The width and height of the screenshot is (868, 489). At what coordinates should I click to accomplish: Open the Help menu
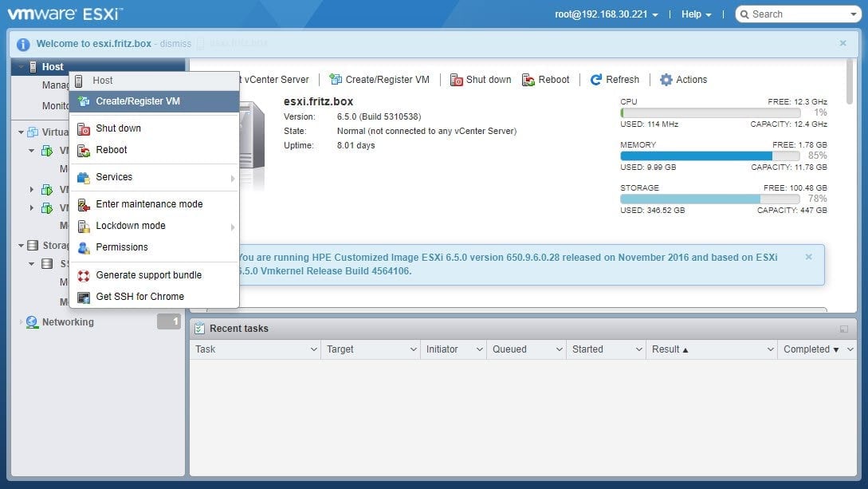click(692, 14)
